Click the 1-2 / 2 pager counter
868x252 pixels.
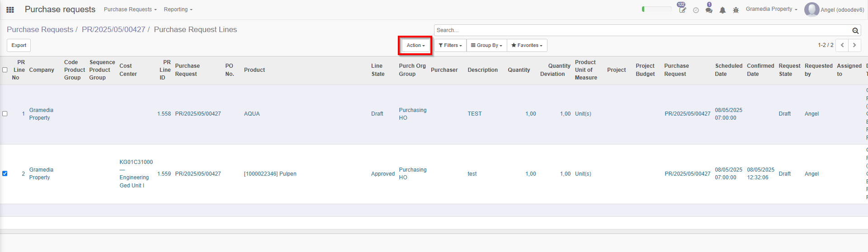(826, 45)
